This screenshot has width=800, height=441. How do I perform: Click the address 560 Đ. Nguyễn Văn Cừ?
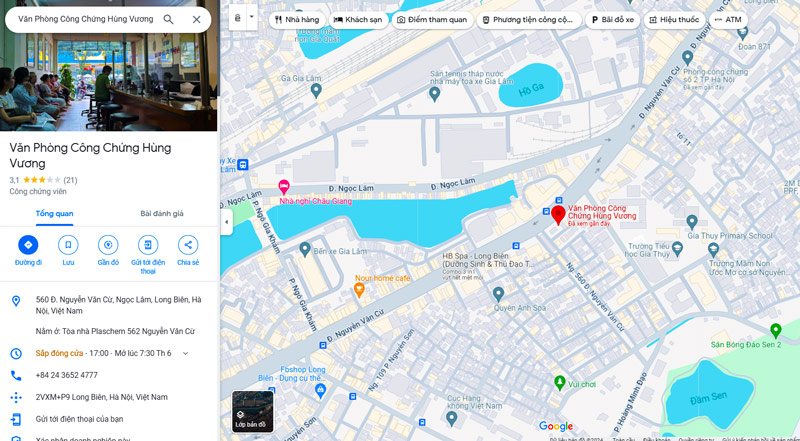118,305
